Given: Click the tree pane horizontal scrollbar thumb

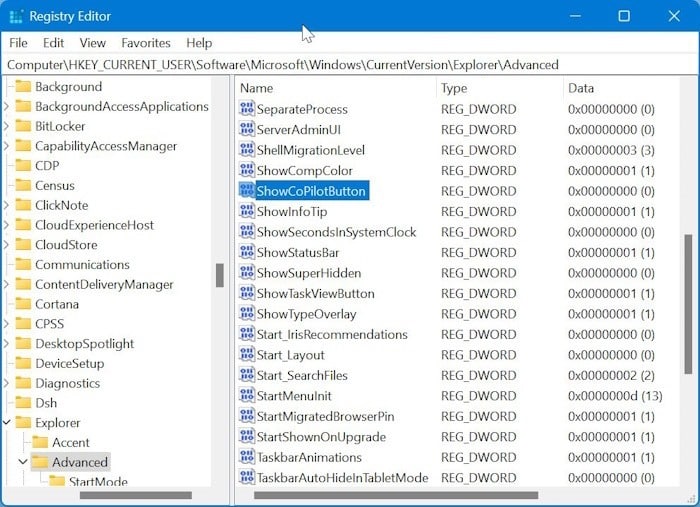Looking at the screenshot, I should (x=136, y=495).
